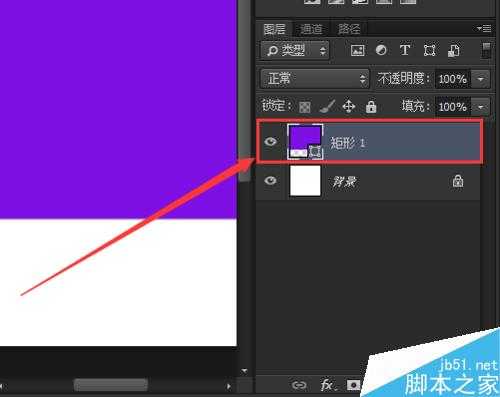Hide the 背景 layer

pos(270,181)
